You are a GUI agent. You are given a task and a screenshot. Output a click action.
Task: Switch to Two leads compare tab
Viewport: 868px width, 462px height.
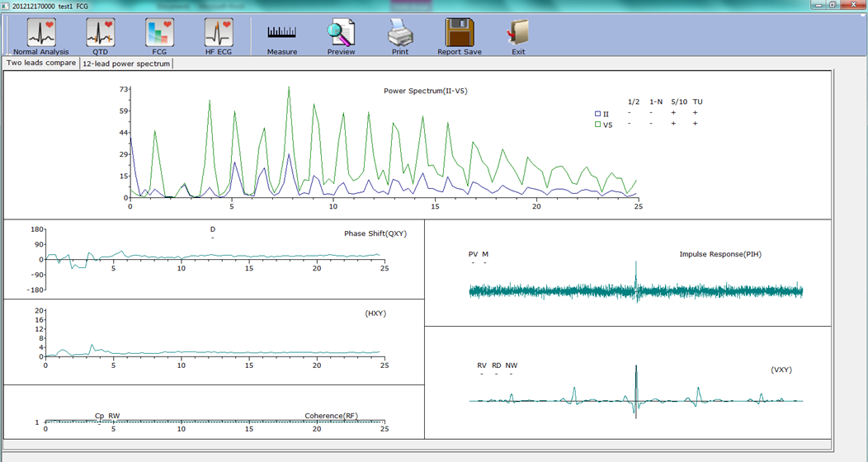(x=41, y=63)
